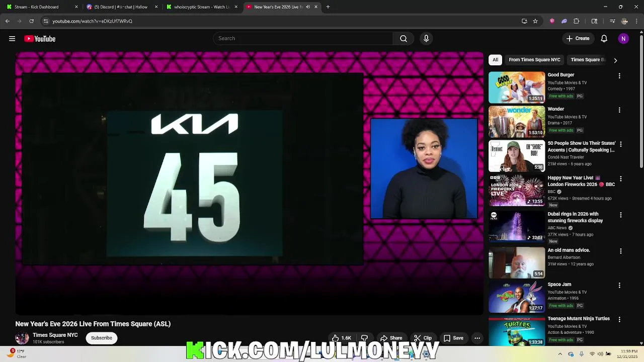Open the Times Square NYC channel avatar
This screenshot has width=644, height=362.
pyautogui.click(x=22, y=338)
